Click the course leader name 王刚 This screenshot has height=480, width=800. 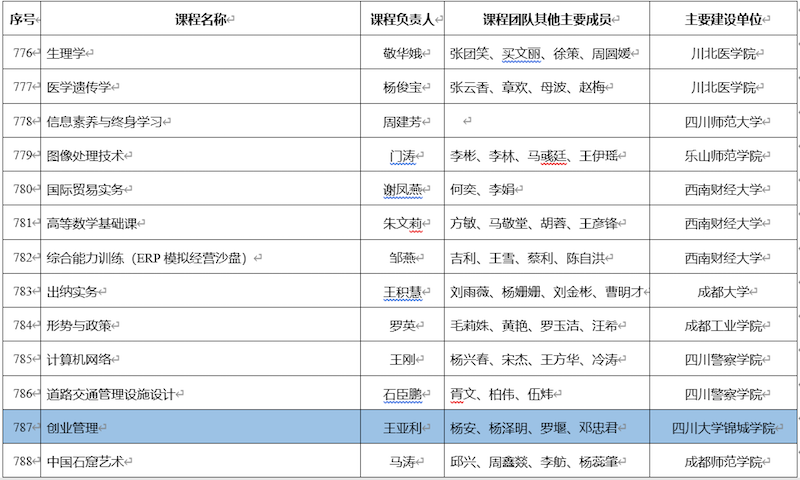(x=402, y=359)
